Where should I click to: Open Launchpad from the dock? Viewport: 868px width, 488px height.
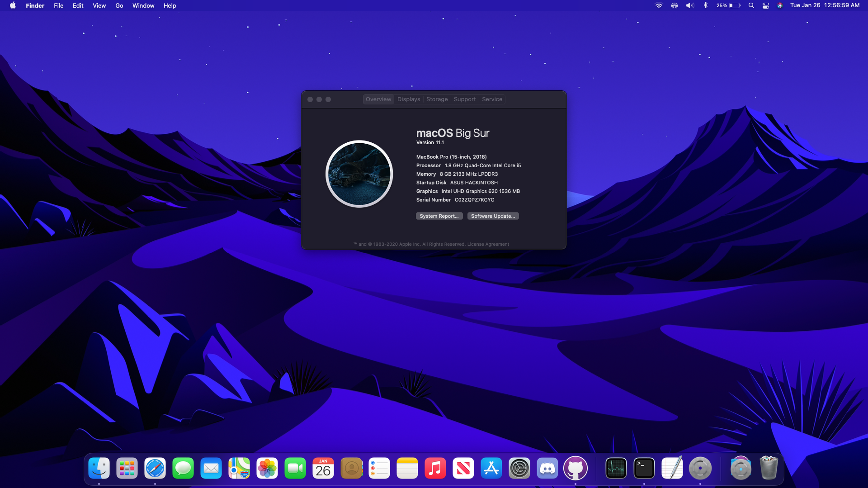point(127,469)
